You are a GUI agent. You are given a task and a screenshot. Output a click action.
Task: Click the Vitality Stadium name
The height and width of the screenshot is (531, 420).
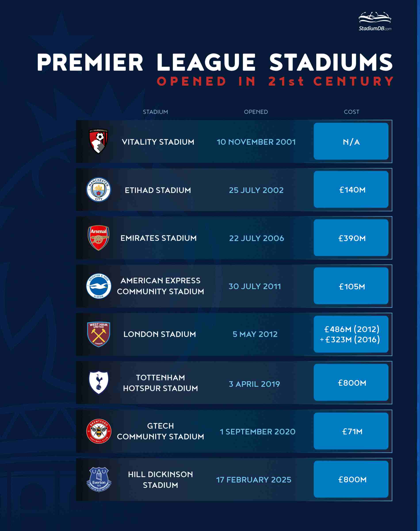pos(158,142)
